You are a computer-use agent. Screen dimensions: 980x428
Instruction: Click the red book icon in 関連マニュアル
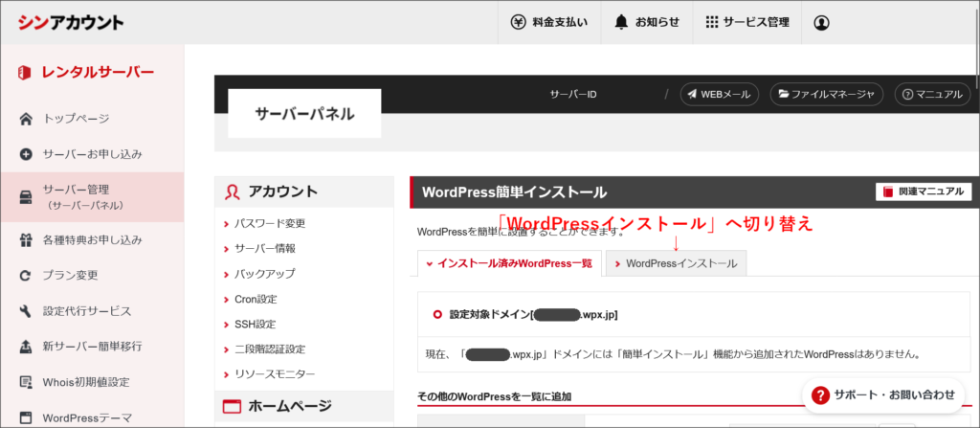889,192
